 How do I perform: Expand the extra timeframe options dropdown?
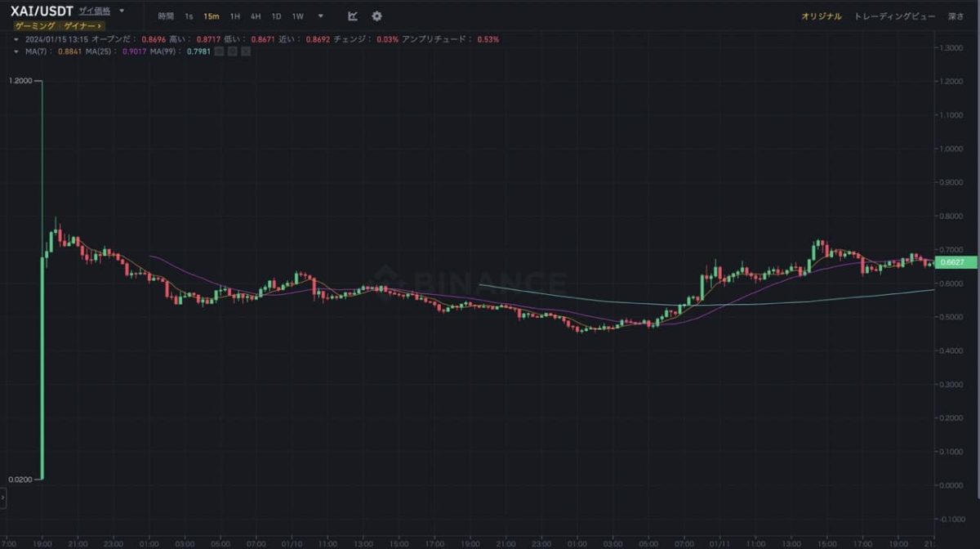coord(321,16)
